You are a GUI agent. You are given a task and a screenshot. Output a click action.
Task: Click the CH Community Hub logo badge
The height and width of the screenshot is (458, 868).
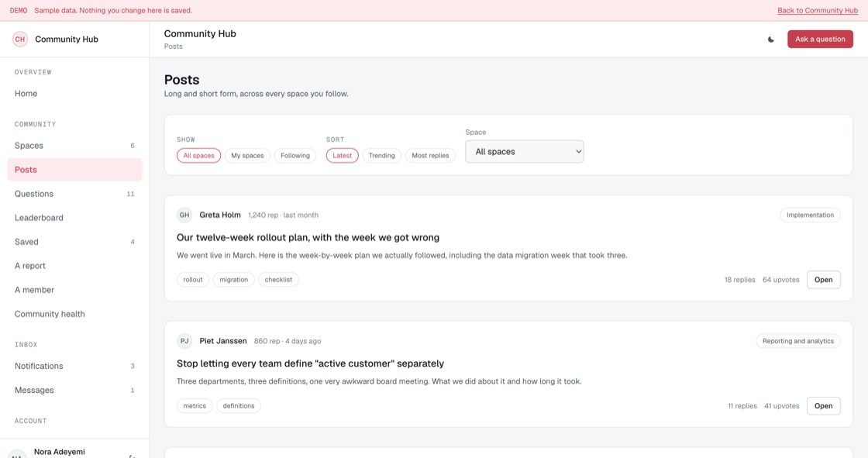(x=20, y=40)
